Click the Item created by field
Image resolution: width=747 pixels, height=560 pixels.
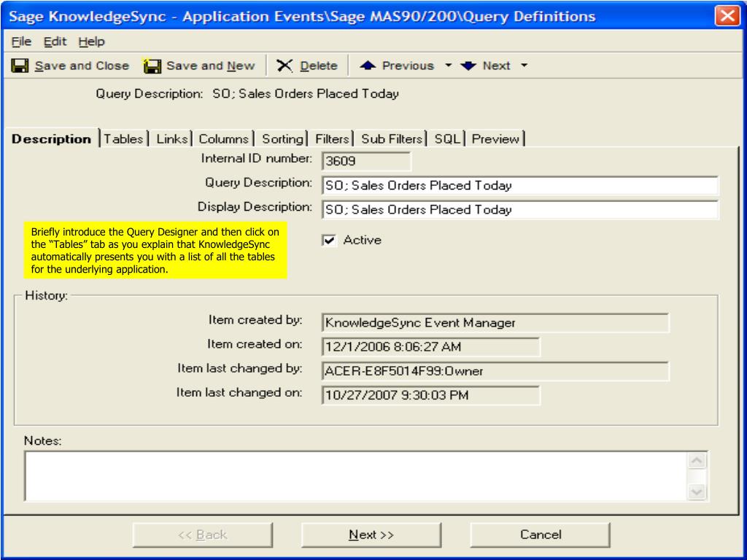(495, 323)
